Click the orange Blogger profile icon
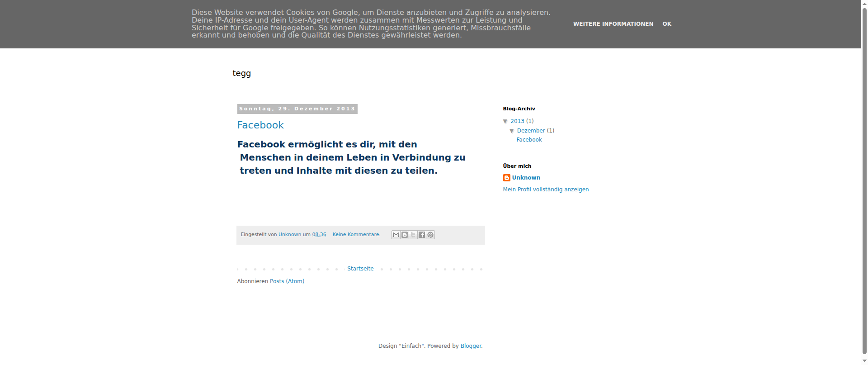The height and width of the screenshot is (365, 868). click(x=507, y=178)
